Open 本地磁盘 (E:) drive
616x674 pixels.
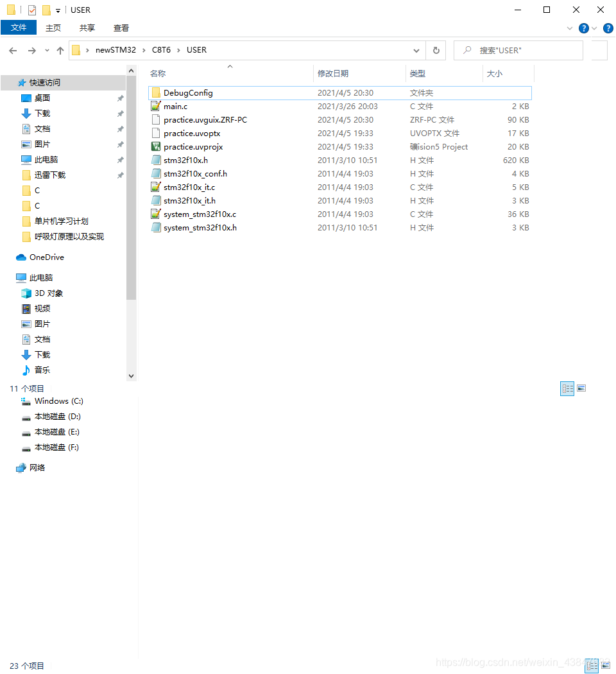point(56,432)
